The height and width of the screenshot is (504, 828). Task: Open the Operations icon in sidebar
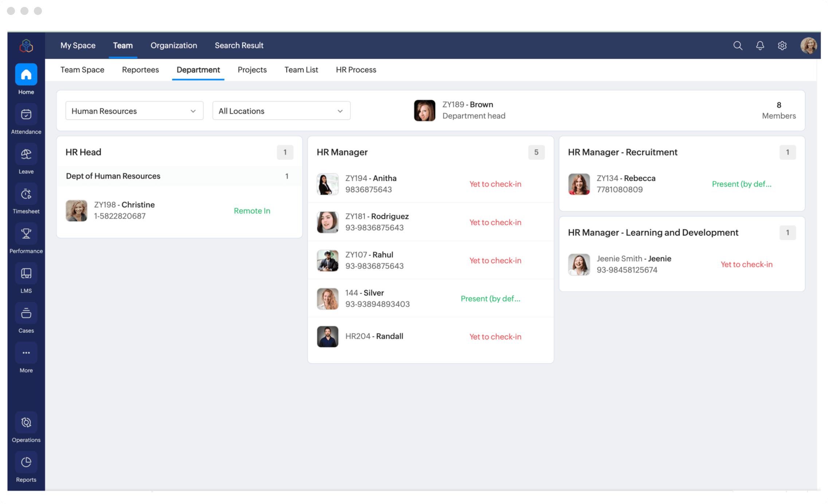pos(26,422)
